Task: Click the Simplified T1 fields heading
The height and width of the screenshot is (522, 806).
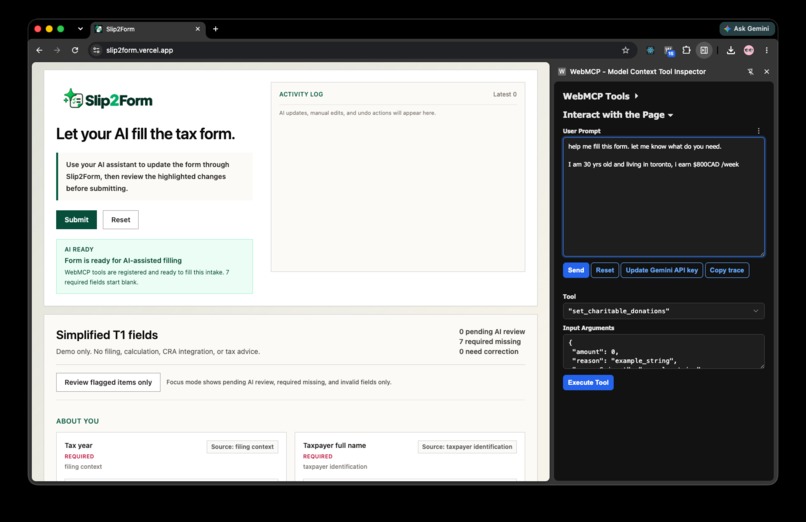Action: click(107, 335)
